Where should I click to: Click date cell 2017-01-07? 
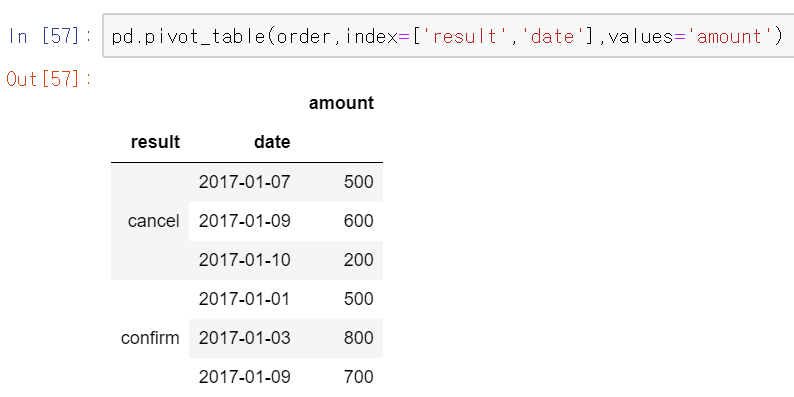(245, 182)
